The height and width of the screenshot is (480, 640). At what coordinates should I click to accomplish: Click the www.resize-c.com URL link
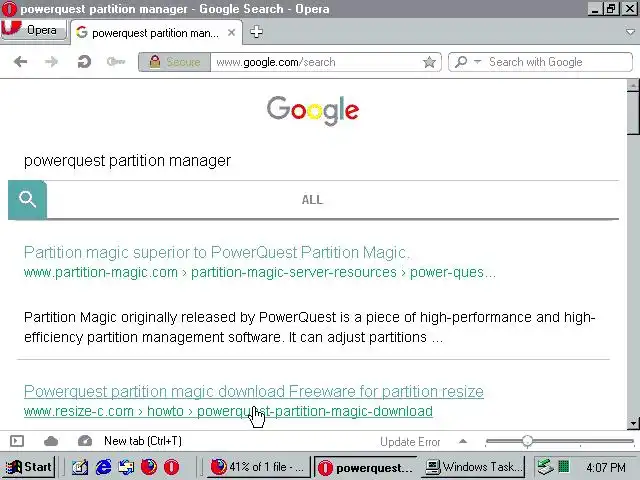228,411
